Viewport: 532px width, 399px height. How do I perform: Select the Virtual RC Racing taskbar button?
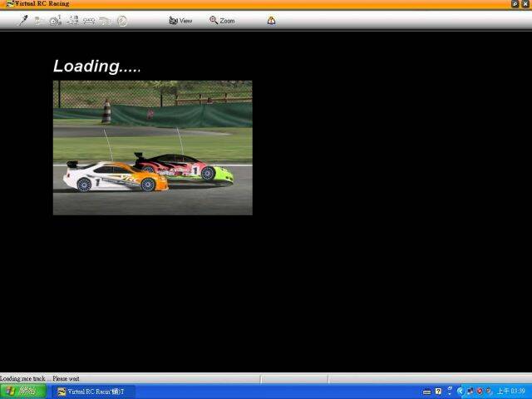click(x=92, y=392)
